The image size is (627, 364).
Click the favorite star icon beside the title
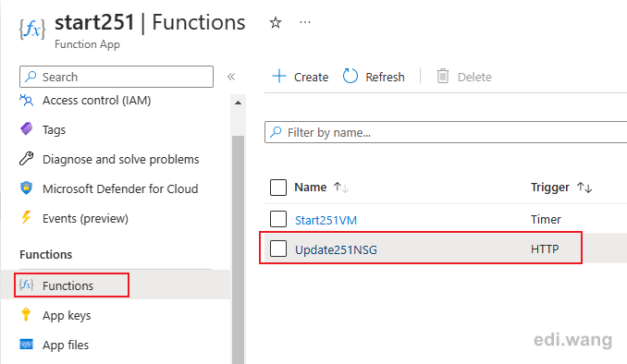[x=275, y=22]
